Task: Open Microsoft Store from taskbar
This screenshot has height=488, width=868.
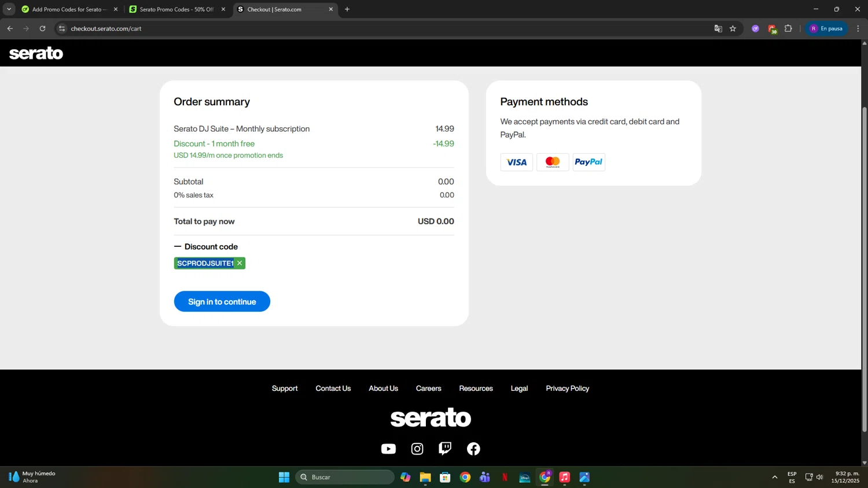Action: pyautogui.click(x=445, y=477)
